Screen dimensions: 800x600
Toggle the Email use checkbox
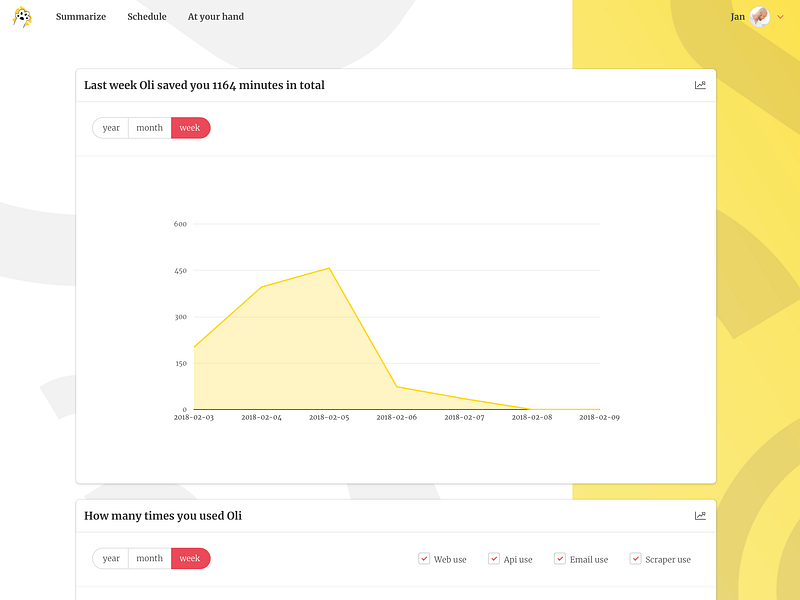click(x=560, y=558)
